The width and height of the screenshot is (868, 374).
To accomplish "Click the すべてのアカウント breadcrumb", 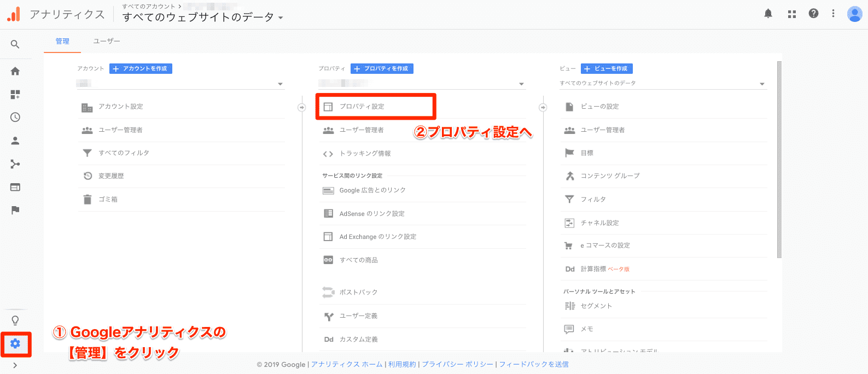I will tap(149, 6).
